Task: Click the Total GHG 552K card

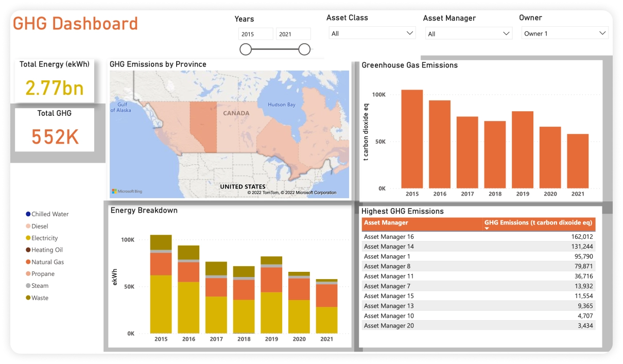Action: 54,129
